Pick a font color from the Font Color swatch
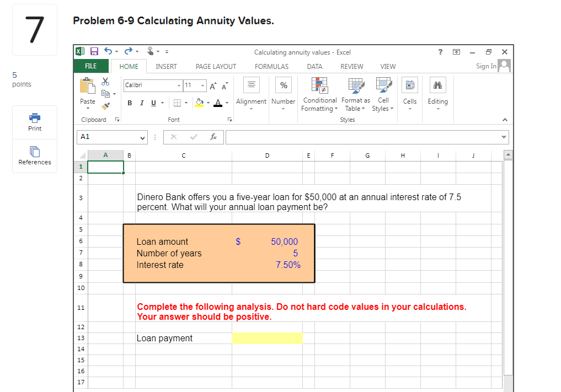The image size is (561, 392). pos(218,103)
